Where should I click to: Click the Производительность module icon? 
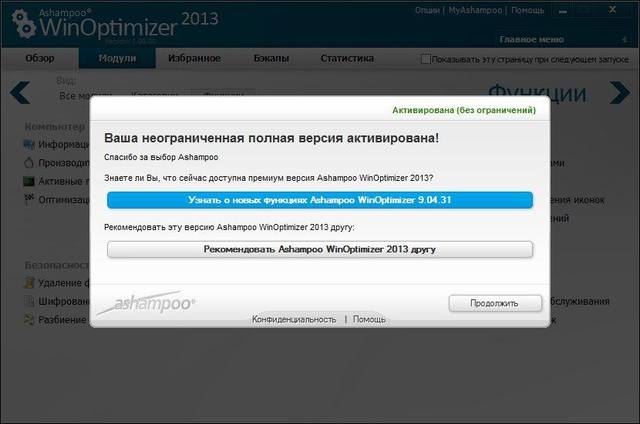tap(29, 163)
